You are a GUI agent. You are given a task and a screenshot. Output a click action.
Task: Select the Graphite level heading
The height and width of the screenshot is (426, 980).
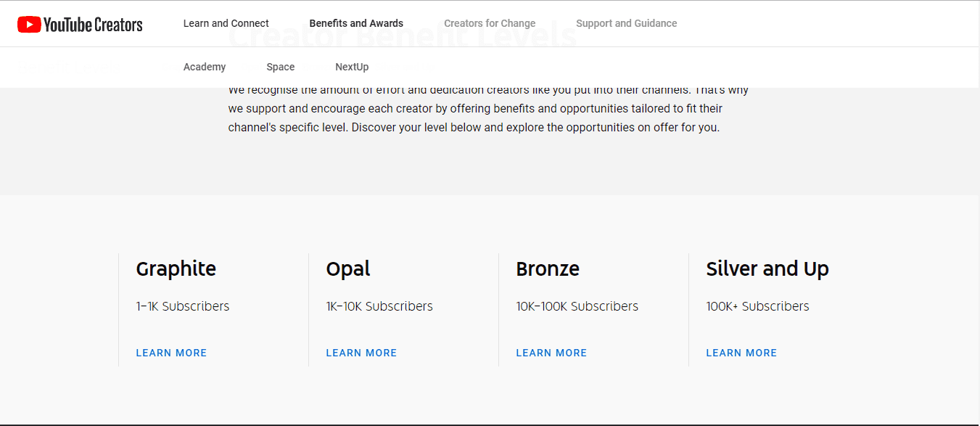click(176, 269)
